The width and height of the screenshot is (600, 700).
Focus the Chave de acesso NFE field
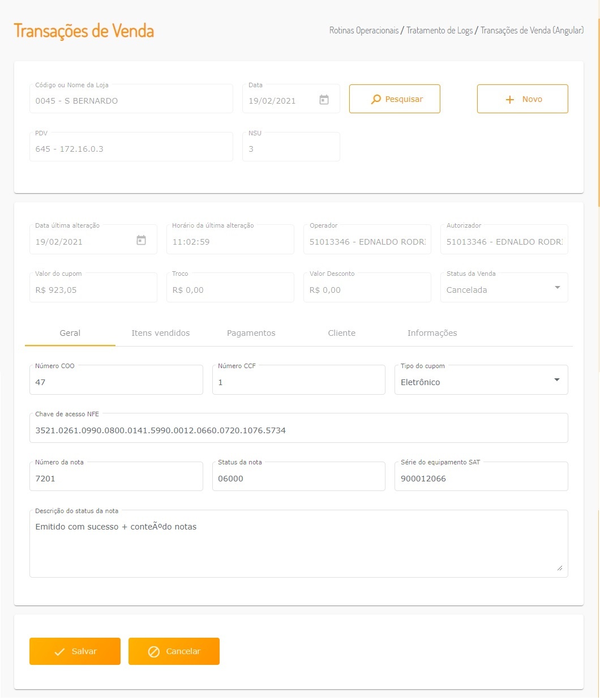(298, 430)
